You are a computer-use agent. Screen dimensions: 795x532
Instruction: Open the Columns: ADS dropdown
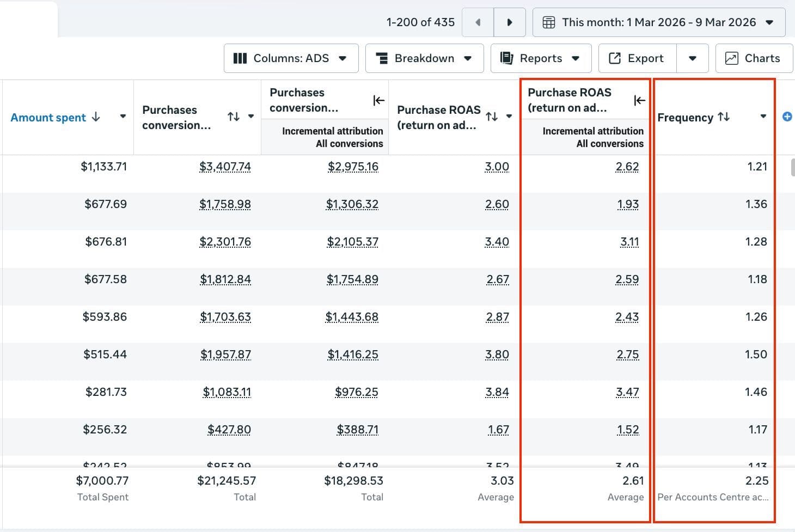[343, 58]
